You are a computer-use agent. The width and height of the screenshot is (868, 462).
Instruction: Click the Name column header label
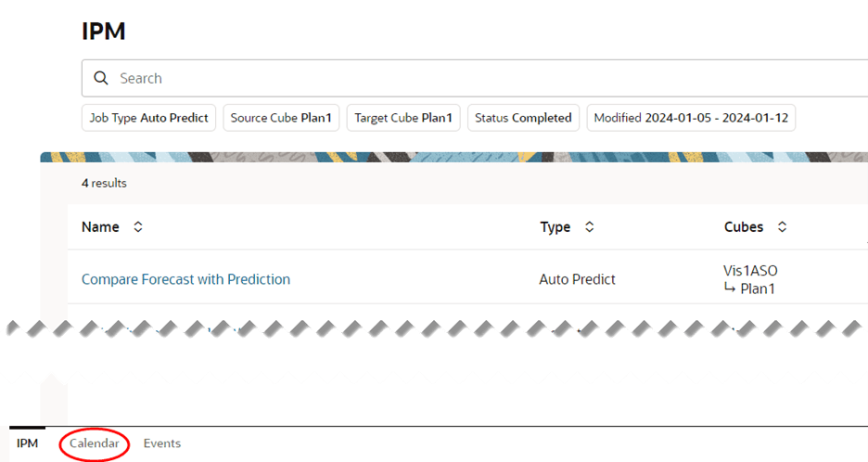(x=100, y=227)
